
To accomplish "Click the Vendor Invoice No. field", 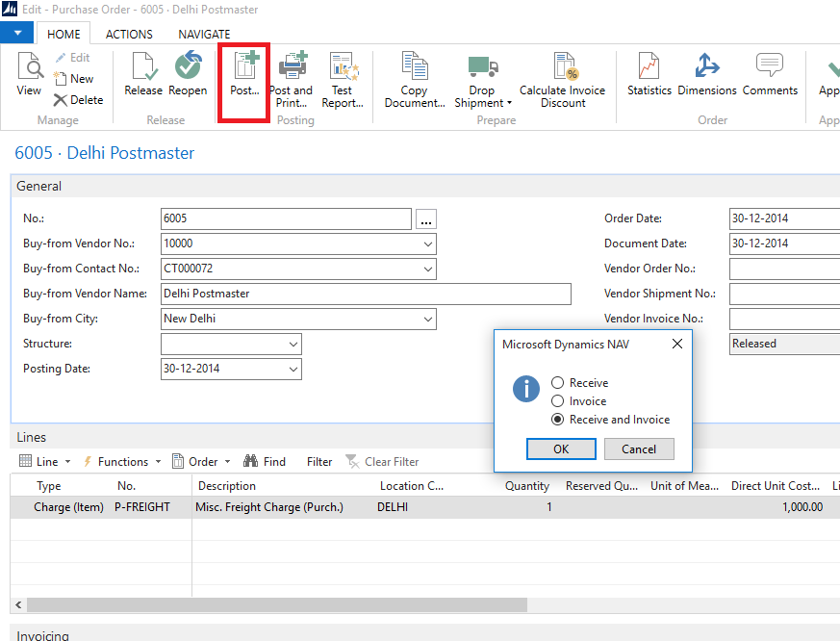I will 784,319.
